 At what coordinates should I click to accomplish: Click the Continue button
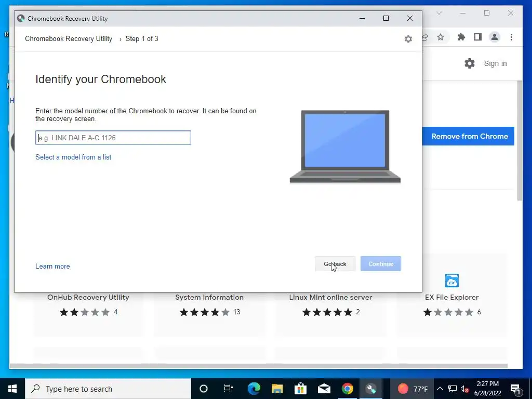tap(381, 263)
